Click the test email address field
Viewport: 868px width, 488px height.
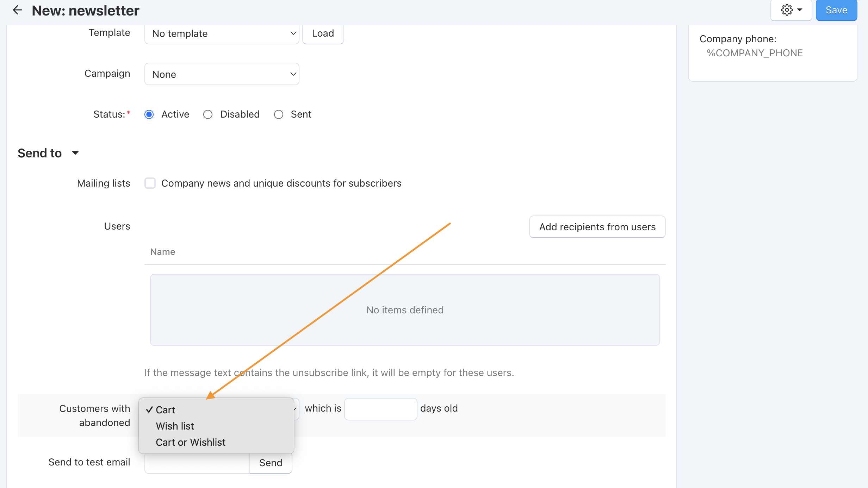pyautogui.click(x=197, y=463)
